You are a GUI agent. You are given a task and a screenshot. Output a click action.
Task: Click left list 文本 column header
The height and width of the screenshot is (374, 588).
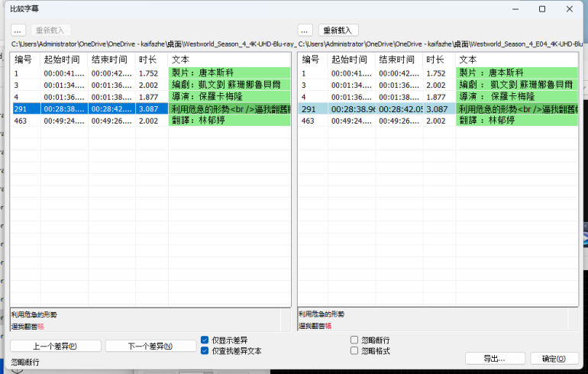(230, 60)
